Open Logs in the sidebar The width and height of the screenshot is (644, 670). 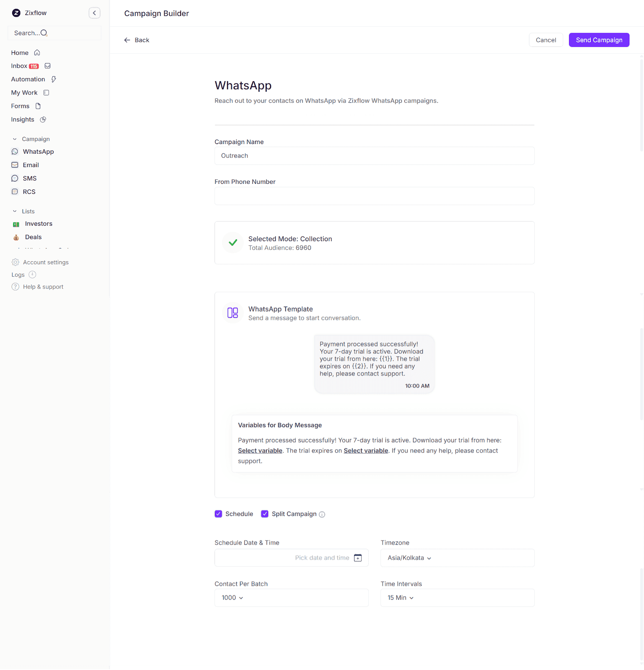coord(18,275)
